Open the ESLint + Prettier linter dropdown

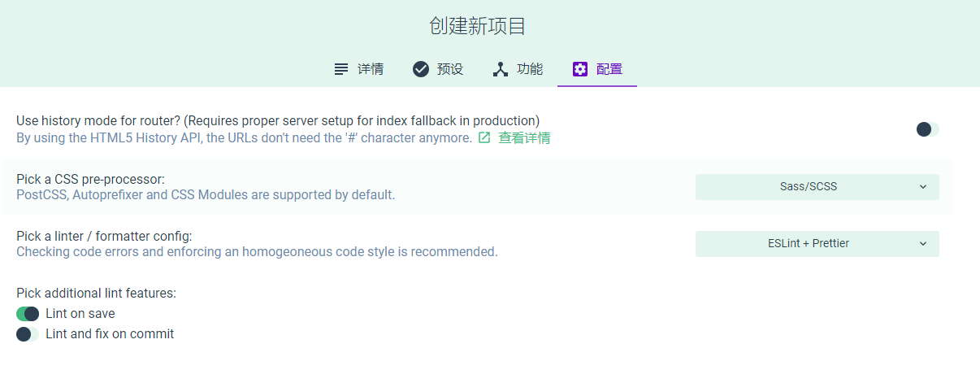(x=817, y=244)
